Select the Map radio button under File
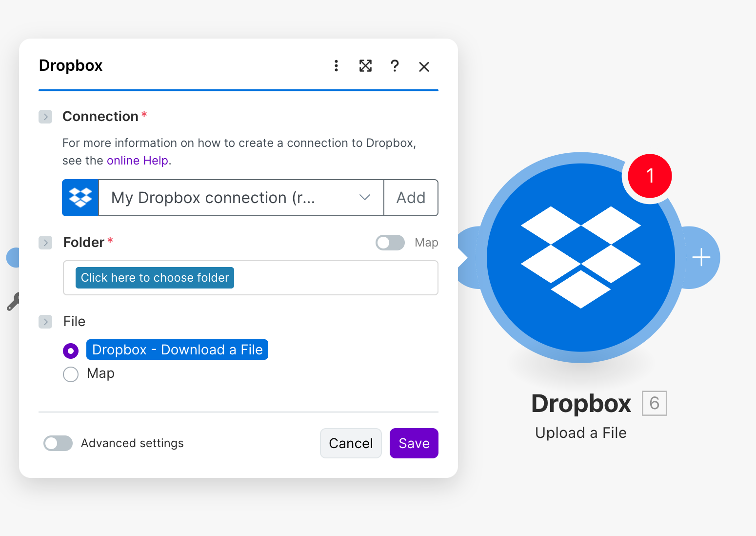The image size is (756, 536). pos(71,374)
